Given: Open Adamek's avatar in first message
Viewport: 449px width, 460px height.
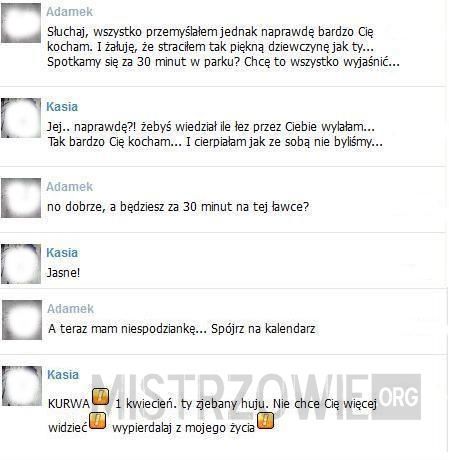Looking at the screenshot, I should (21, 23).
